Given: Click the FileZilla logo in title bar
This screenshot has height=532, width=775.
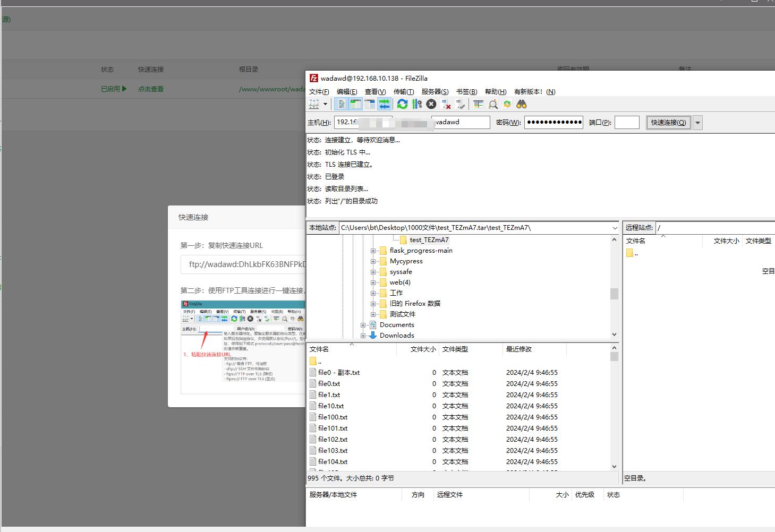Looking at the screenshot, I should click(314, 78).
